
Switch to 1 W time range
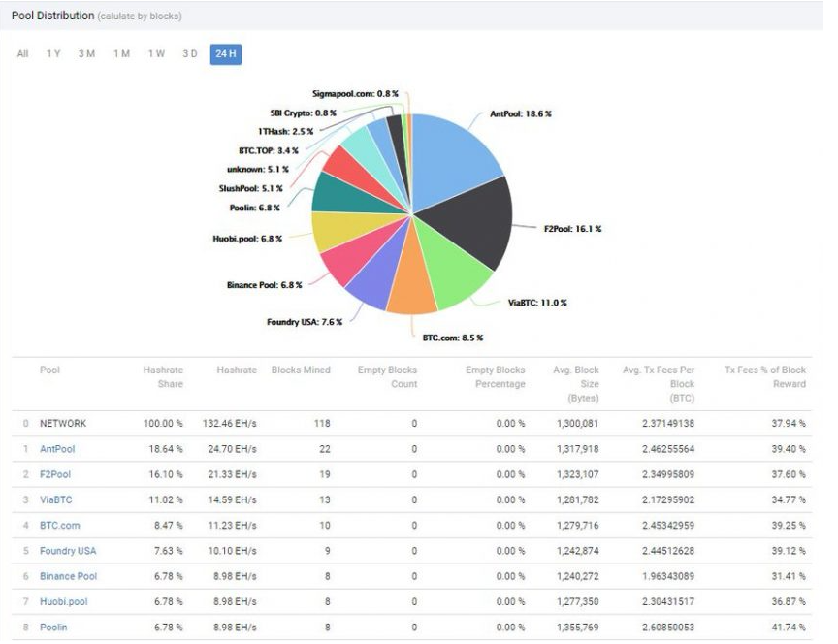156,54
